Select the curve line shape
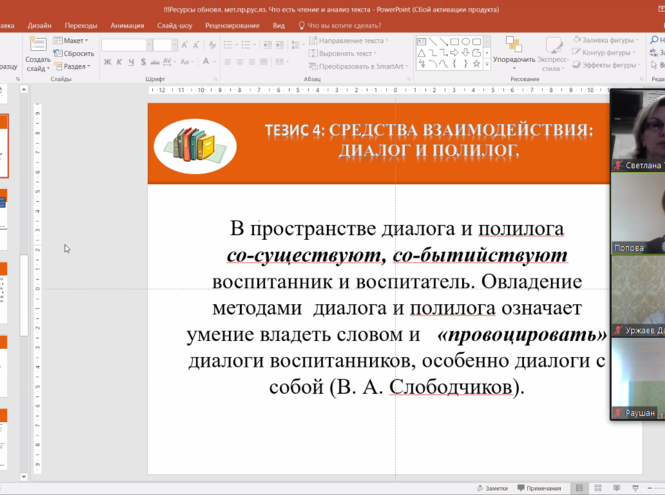 tap(443, 64)
